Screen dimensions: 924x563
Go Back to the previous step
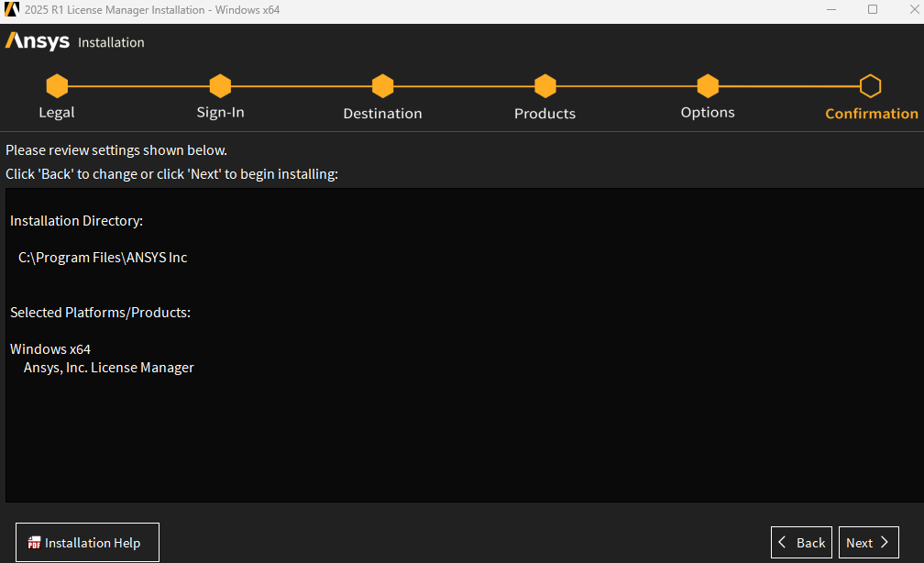coord(801,542)
